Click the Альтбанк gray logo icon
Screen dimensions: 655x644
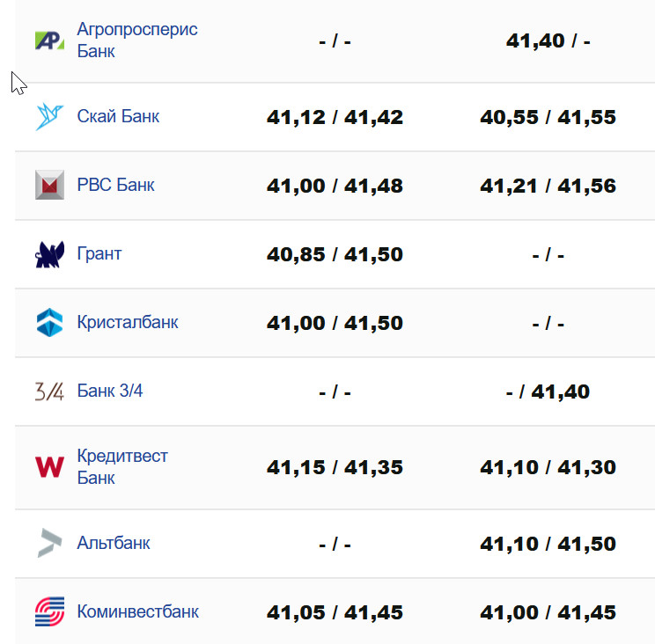(49, 543)
